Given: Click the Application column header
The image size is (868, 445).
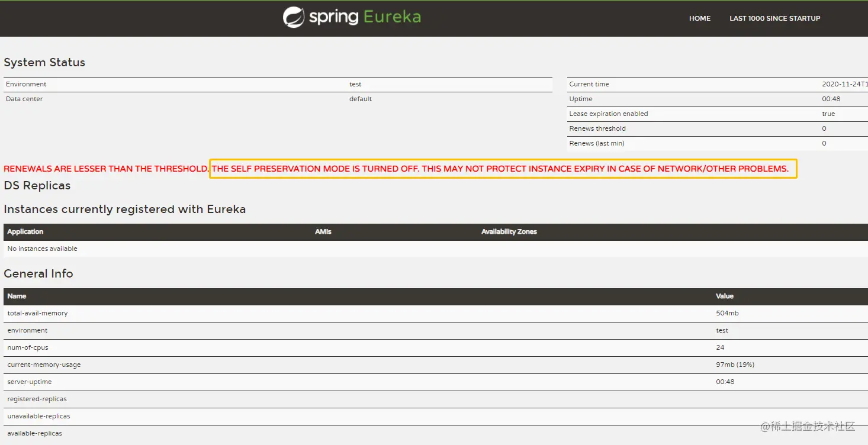Looking at the screenshot, I should click(x=25, y=232).
